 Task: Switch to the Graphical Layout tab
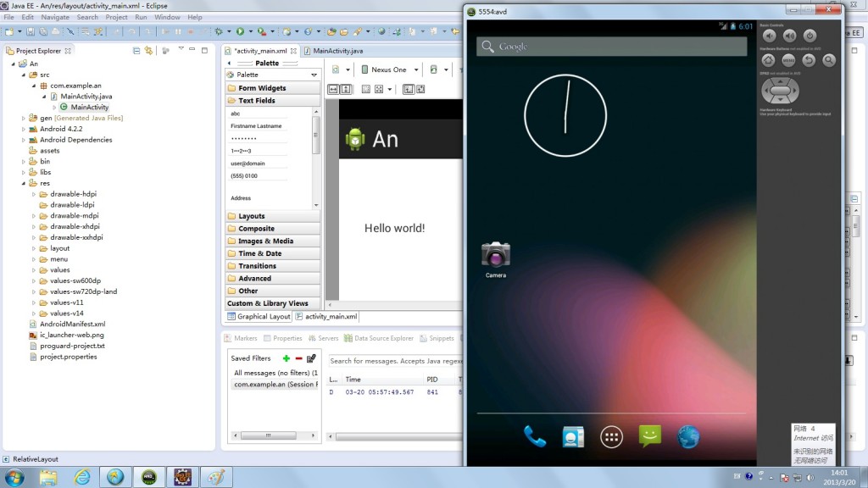click(259, 316)
